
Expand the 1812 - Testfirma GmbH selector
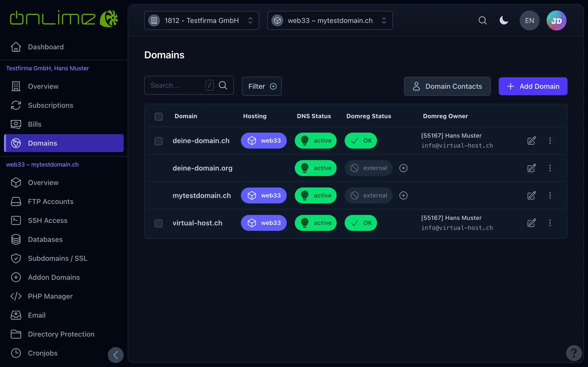201,20
